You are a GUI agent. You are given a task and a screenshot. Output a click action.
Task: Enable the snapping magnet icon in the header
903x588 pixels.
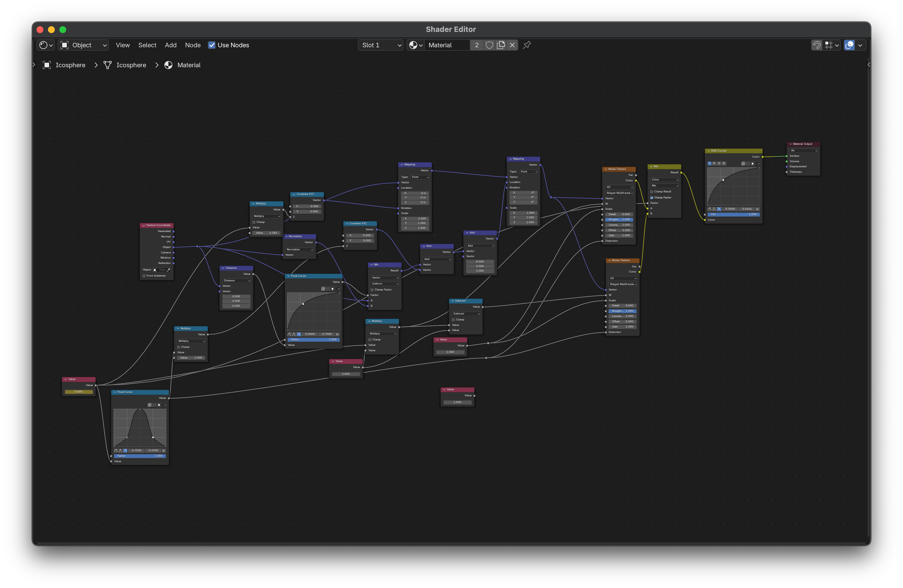[817, 45]
